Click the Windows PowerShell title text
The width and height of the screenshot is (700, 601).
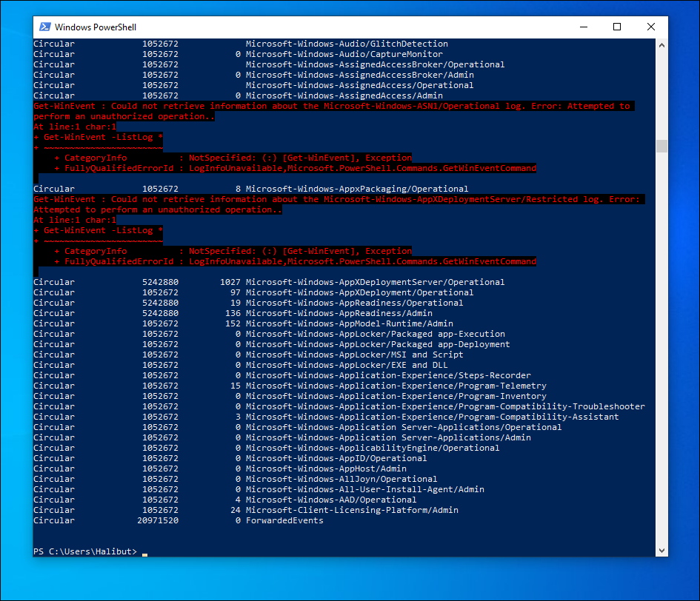click(x=95, y=27)
